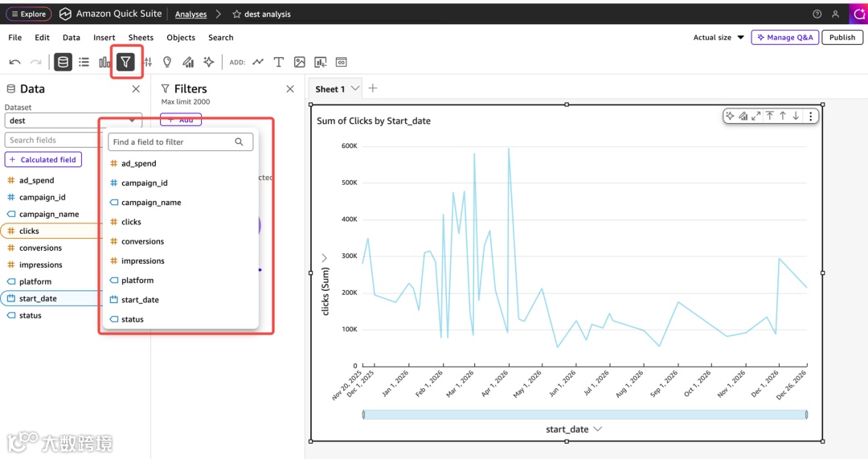The height and width of the screenshot is (459, 868).
Task: Click the star favorite icon beside dest analysis
Action: click(237, 14)
